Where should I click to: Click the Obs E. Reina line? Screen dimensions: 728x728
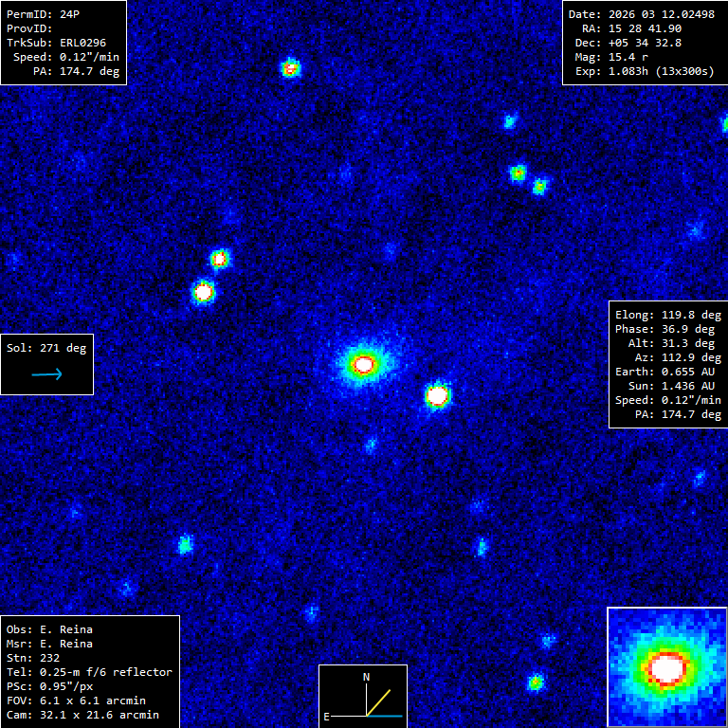[x=49, y=629]
